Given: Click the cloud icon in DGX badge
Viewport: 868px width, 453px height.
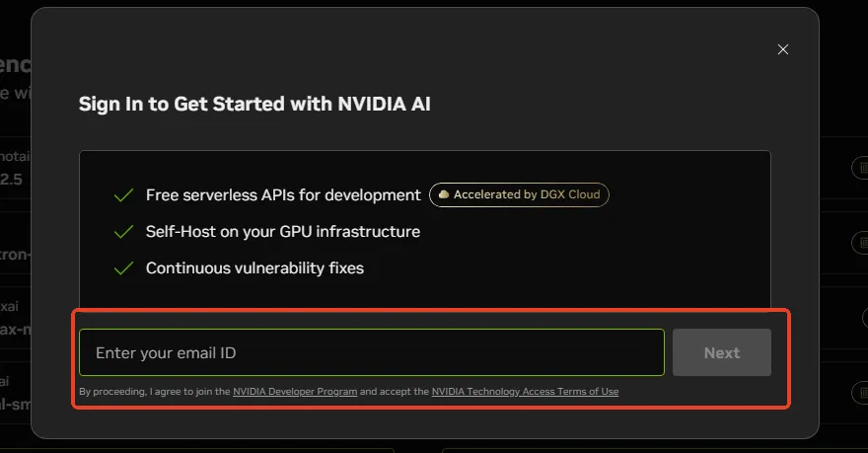Looking at the screenshot, I should 444,194.
